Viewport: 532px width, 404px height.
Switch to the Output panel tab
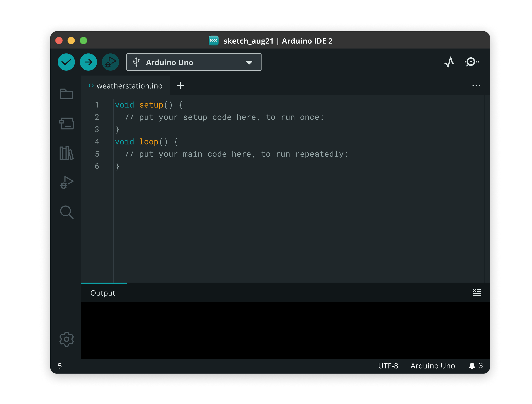click(103, 293)
